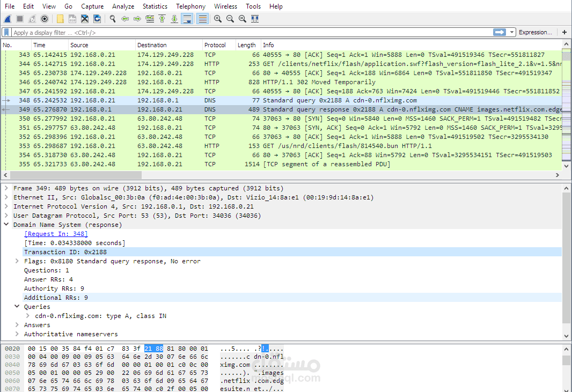Collapse the Domain Name System section

(6, 225)
